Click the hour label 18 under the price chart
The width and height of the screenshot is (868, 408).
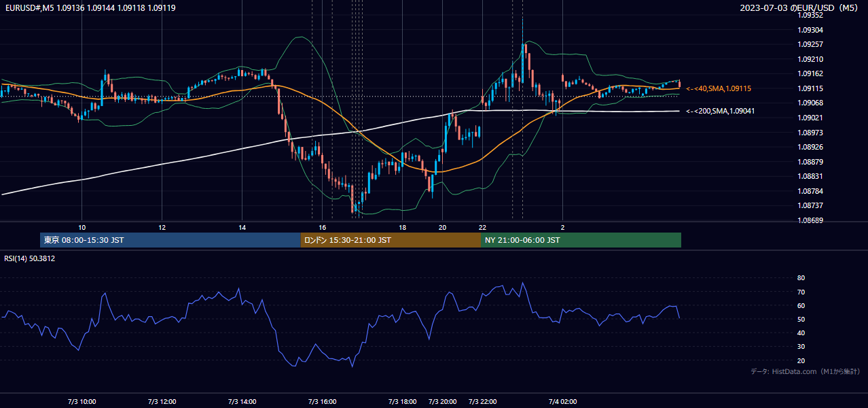tap(403, 227)
